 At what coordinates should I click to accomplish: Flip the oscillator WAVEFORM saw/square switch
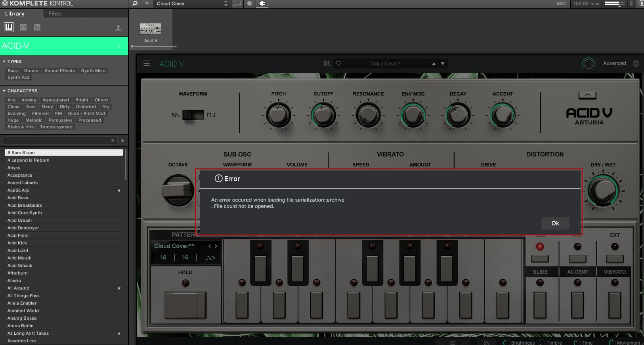click(193, 115)
